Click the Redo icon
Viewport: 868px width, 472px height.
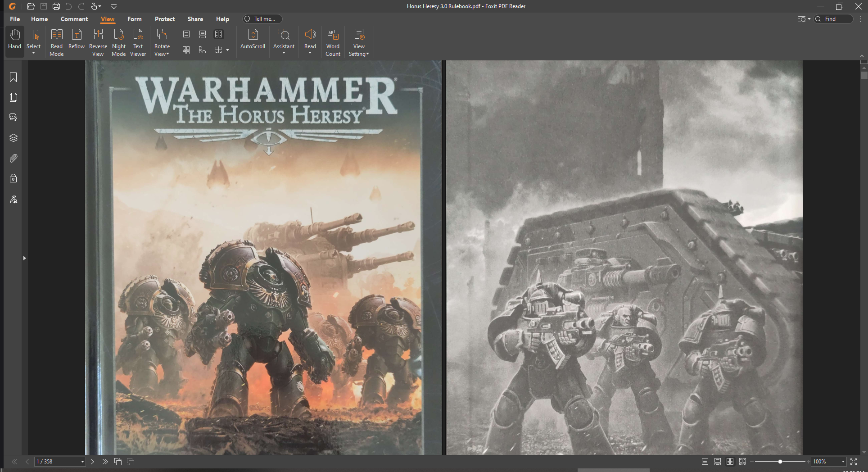pos(81,6)
